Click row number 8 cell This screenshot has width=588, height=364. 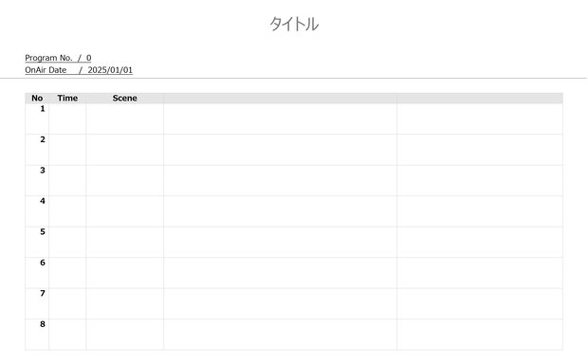pyautogui.click(x=37, y=335)
